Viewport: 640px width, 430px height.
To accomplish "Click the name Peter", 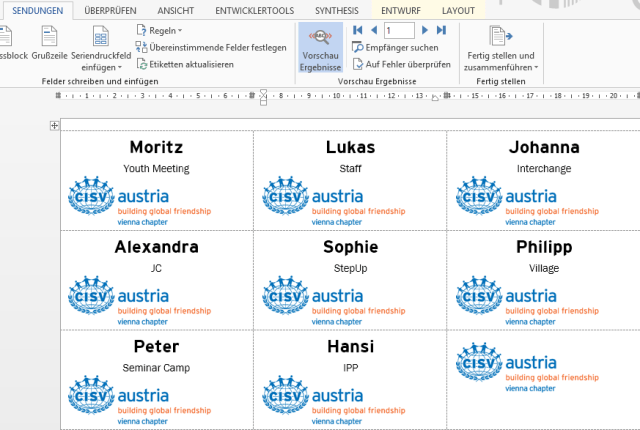I will pyautogui.click(x=156, y=346).
